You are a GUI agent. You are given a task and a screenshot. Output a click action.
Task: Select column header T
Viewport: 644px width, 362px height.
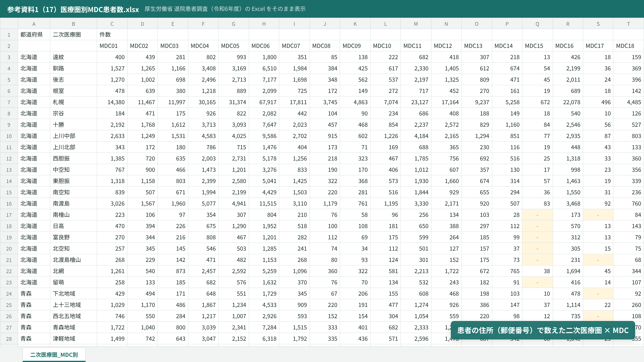(629, 24)
